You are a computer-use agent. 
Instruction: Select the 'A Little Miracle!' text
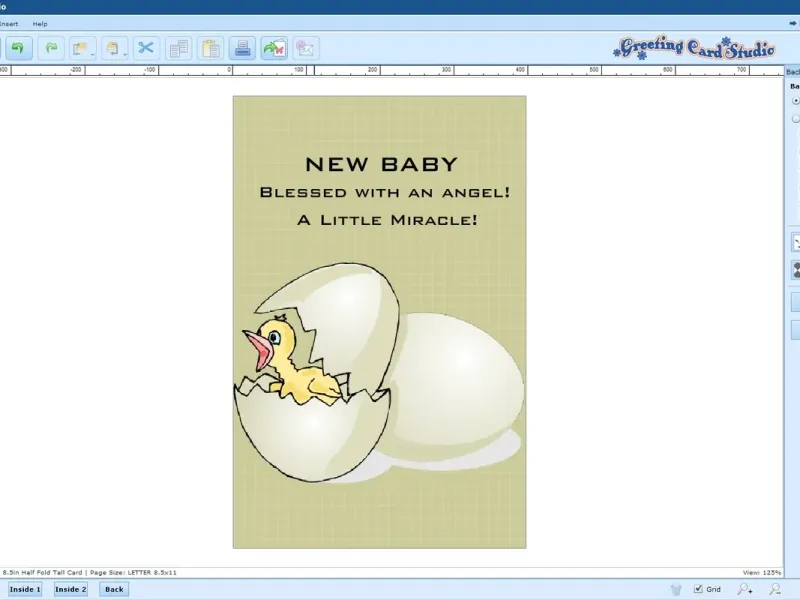pyautogui.click(x=387, y=220)
